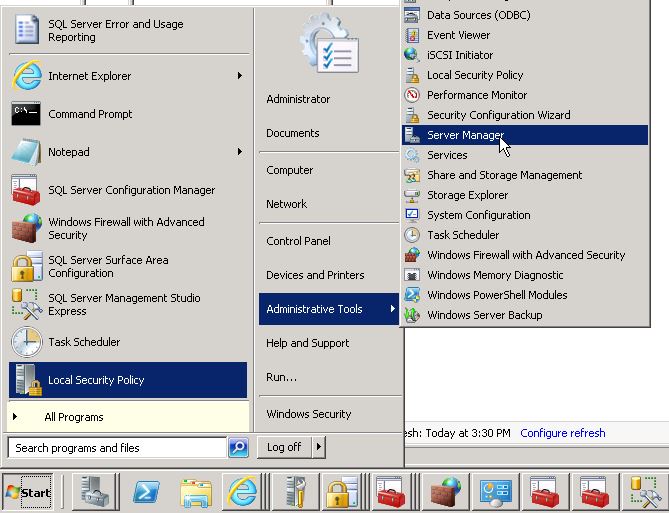Click System Configuration icon in submenu

click(x=412, y=215)
